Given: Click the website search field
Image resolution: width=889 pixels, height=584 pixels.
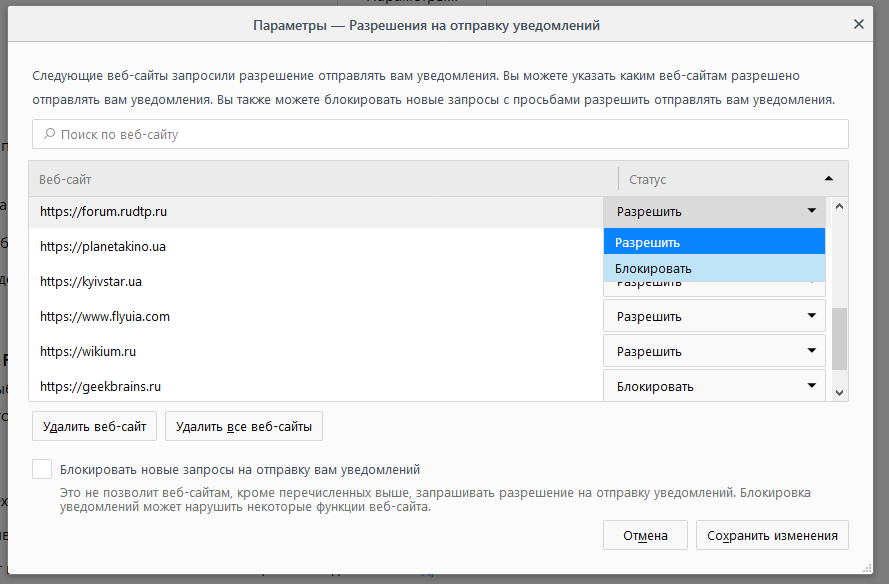Looking at the screenshot, I should pyautogui.click(x=440, y=134).
